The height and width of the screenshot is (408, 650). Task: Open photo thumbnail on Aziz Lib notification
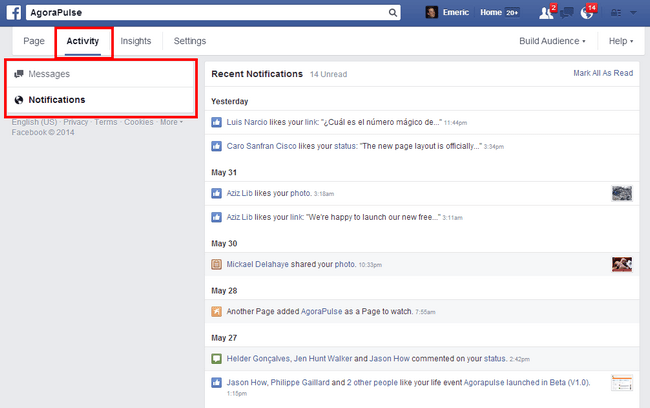622,193
